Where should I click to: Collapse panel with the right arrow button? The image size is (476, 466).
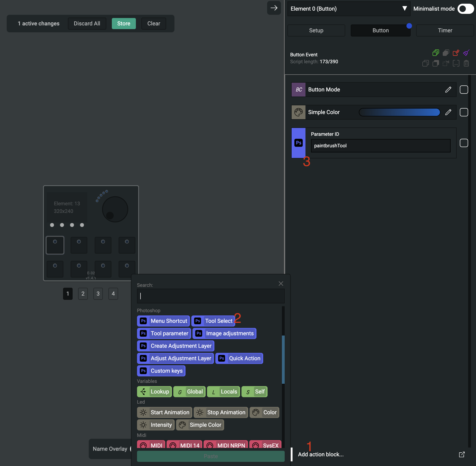274,8
